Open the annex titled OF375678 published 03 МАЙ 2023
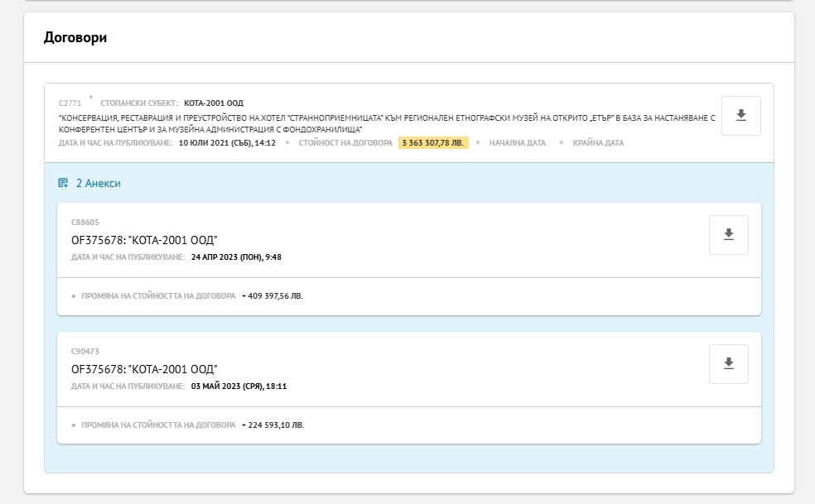Viewport: 815px width, 504px height. (x=144, y=369)
